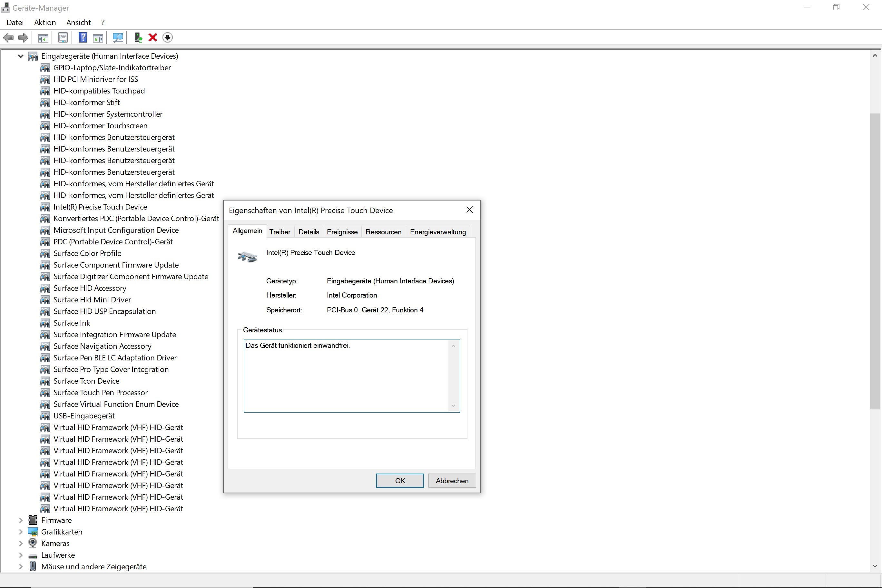Click the icon beside Surface Tcon Device
This screenshot has height=588, width=882.
[45, 381]
